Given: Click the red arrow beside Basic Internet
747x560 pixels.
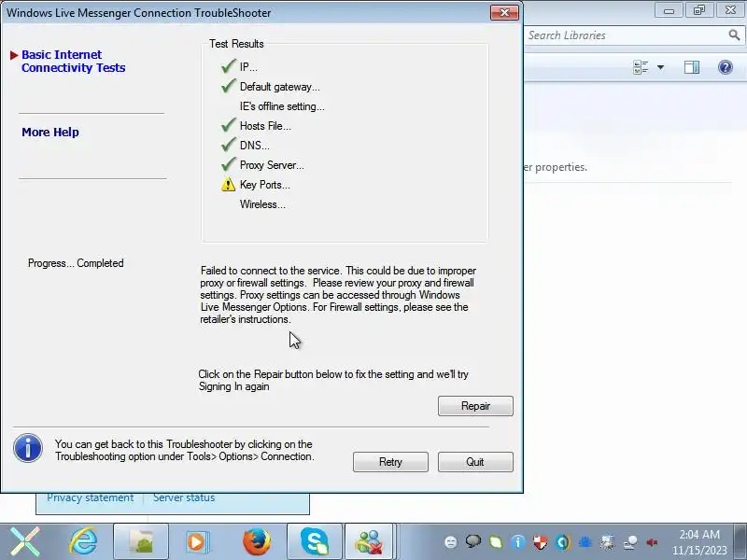Looking at the screenshot, I should pos(14,55).
